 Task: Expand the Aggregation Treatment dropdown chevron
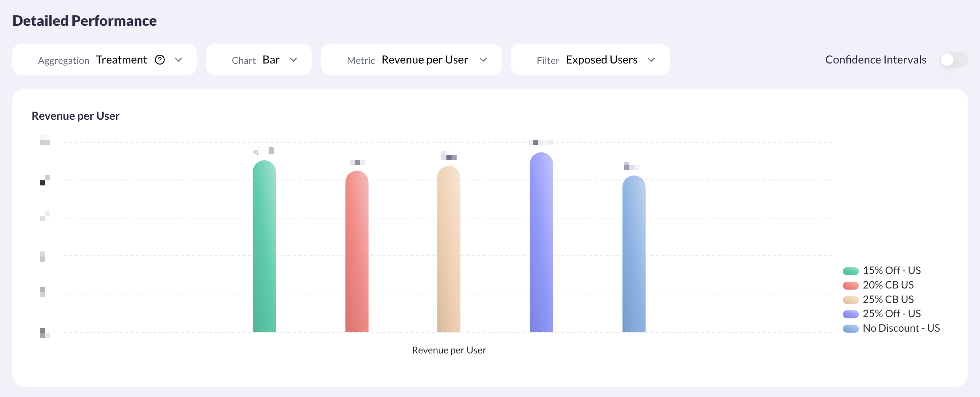[179, 60]
